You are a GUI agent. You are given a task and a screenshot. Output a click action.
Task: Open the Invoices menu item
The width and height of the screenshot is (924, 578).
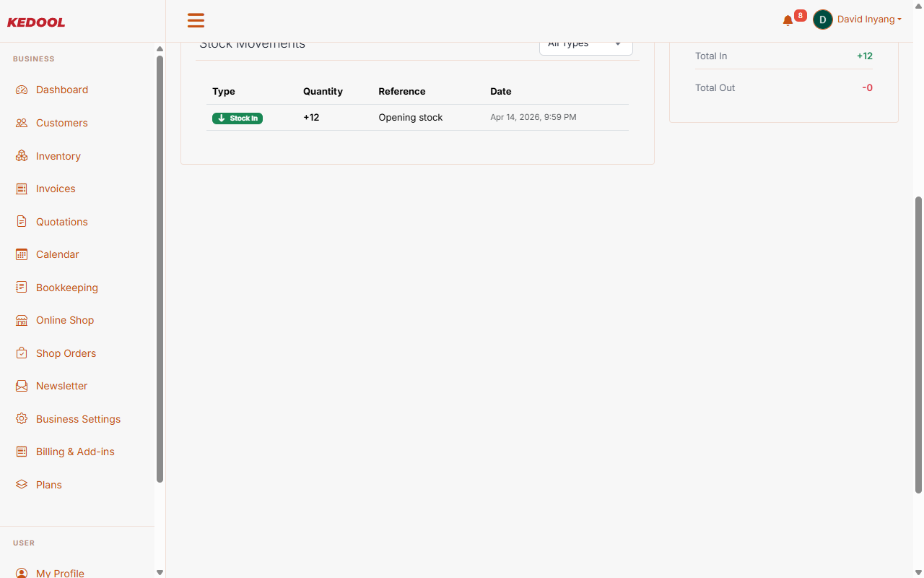pos(56,189)
